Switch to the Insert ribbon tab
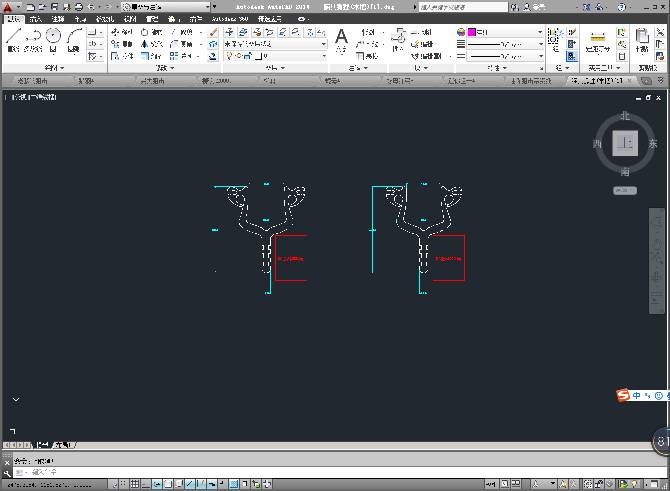 coord(35,19)
